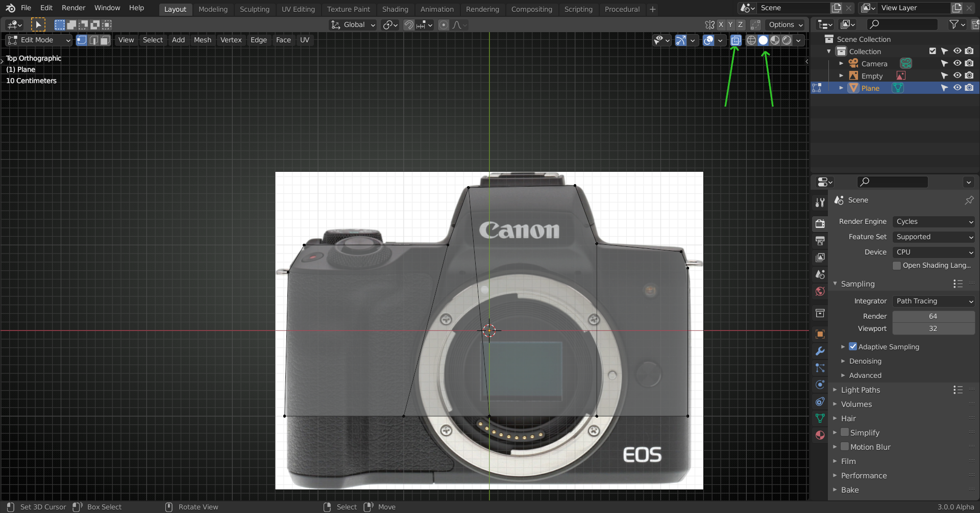
Task: Open Output Properties printer icon
Action: [820, 241]
